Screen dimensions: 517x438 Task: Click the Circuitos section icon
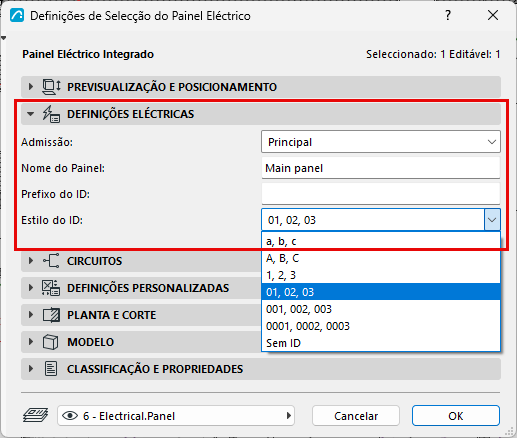click(x=51, y=261)
